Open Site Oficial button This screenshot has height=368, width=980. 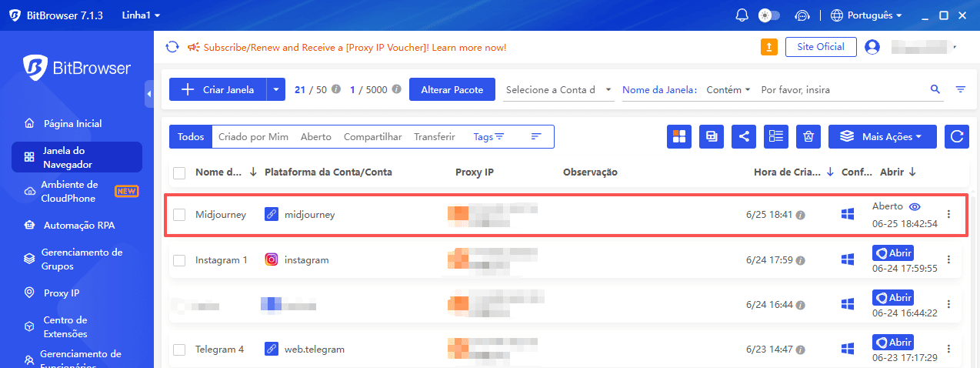click(821, 47)
